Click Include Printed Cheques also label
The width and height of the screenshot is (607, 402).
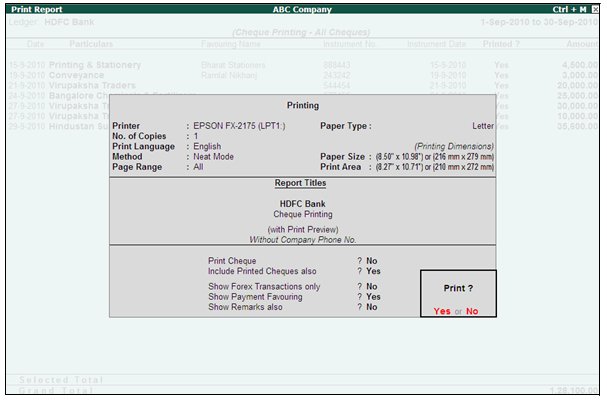(262, 271)
